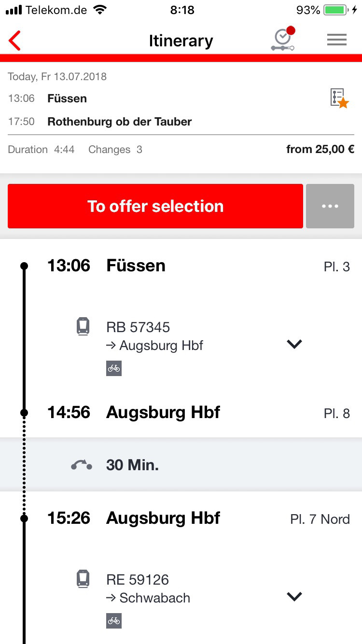Tap the bicycle icon under Augsburg Hbf

114,368
